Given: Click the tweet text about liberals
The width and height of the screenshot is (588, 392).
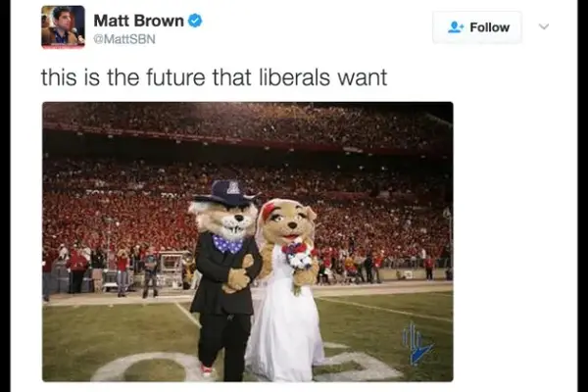Looking at the screenshot, I should (214, 77).
